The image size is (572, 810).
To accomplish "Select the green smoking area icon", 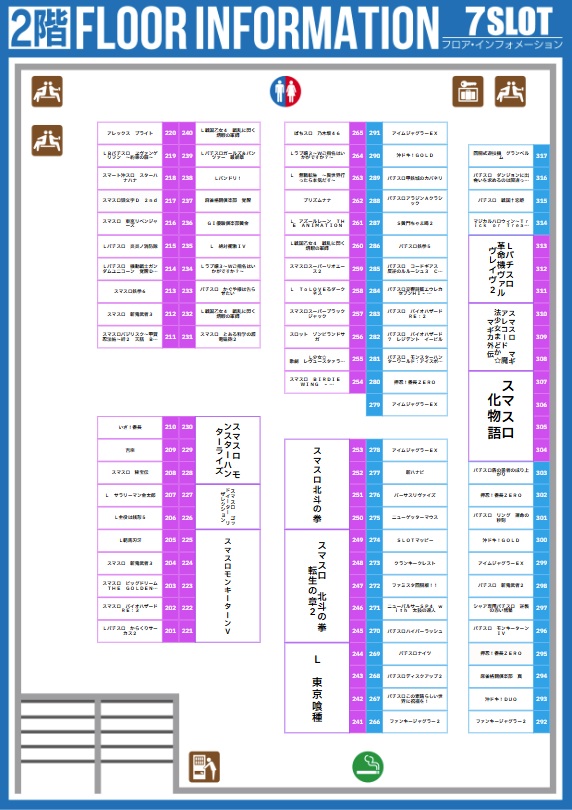I will pos(367,767).
